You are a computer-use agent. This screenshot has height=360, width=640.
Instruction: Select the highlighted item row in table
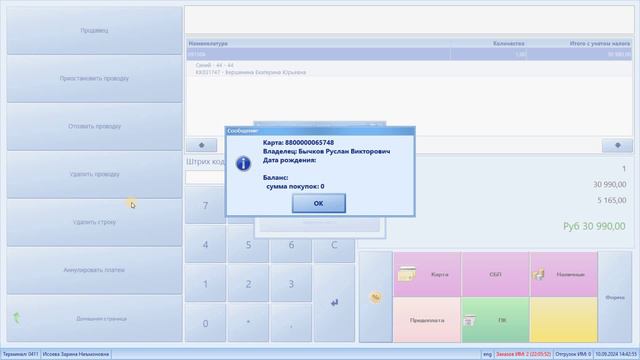pos(409,54)
